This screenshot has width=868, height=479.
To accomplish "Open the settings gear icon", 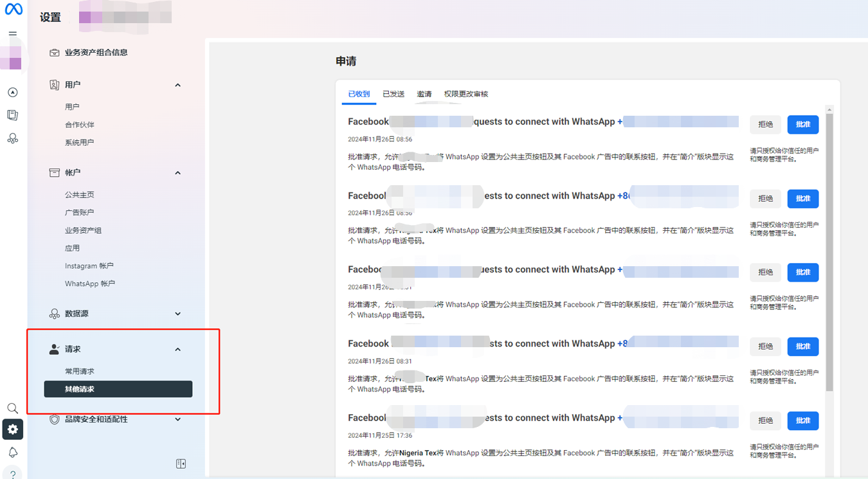I will coord(12,429).
